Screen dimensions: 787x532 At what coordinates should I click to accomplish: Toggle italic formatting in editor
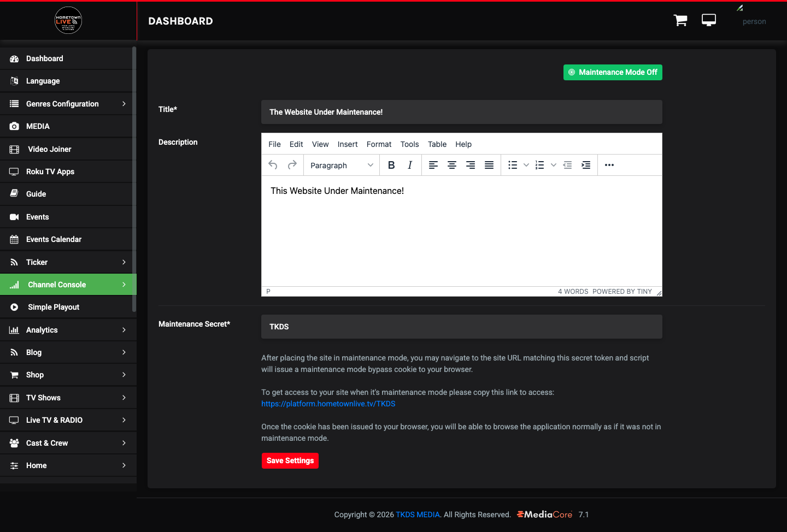click(x=410, y=165)
